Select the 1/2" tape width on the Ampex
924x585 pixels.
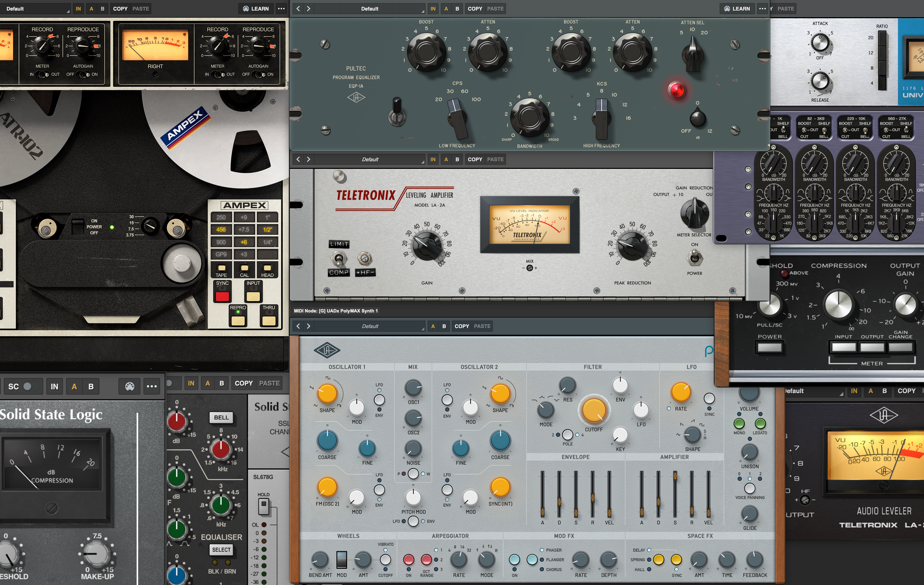pos(267,230)
